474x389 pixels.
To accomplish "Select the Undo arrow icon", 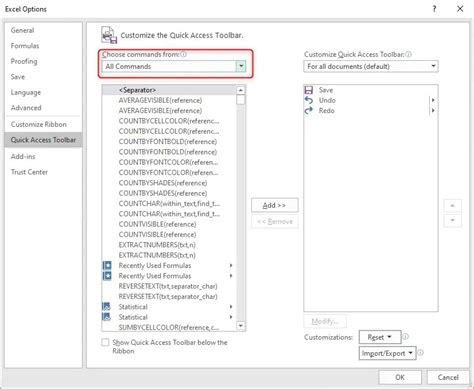I will [x=309, y=100].
